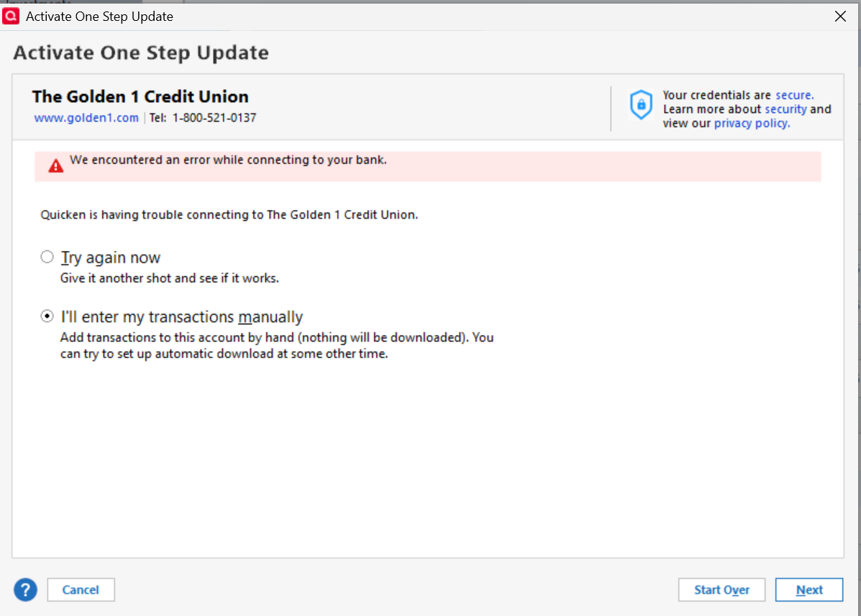
Task: Click the 'Activate One Step Update' page heading
Action: click(141, 52)
